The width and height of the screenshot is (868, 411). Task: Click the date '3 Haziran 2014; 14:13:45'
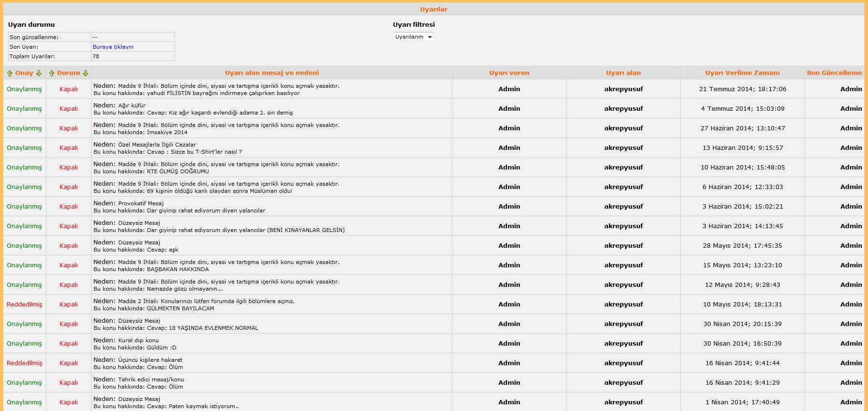(x=743, y=226)
